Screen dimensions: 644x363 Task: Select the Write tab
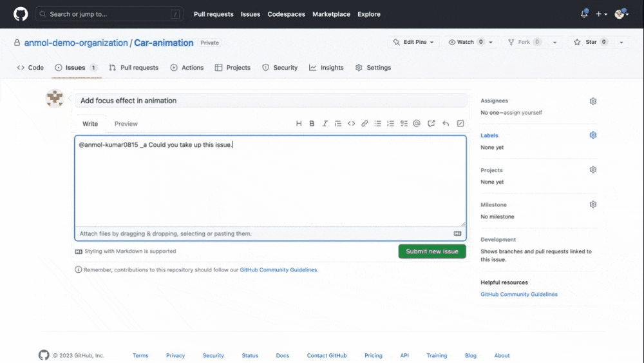pos(90,124)
